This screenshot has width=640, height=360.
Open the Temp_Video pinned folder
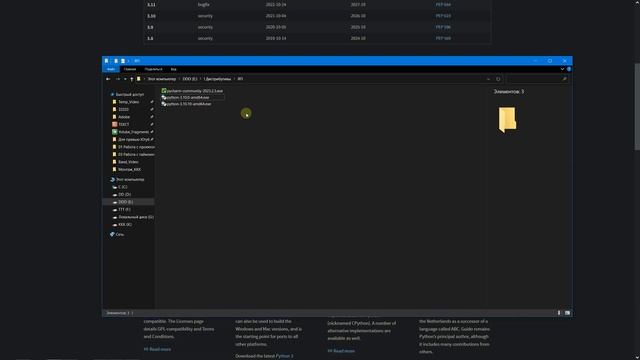coord(129,102)
